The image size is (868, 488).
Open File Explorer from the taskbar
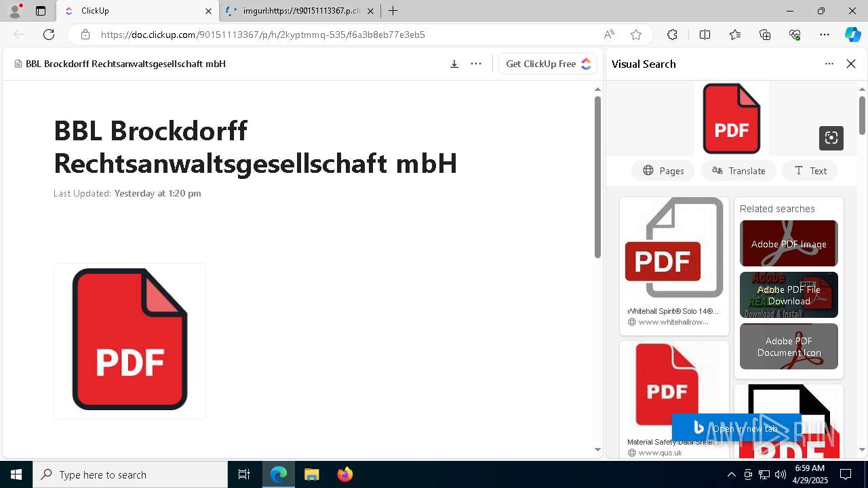pos(311,474)
